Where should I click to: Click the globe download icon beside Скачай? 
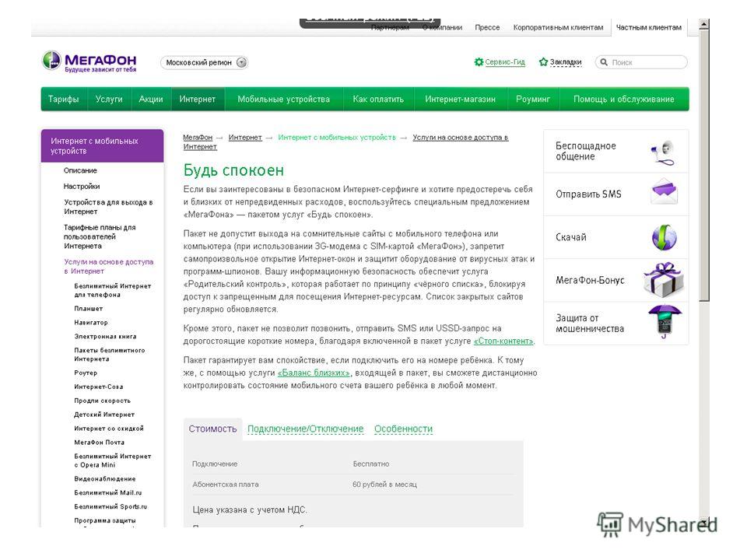tap(664, 237)
